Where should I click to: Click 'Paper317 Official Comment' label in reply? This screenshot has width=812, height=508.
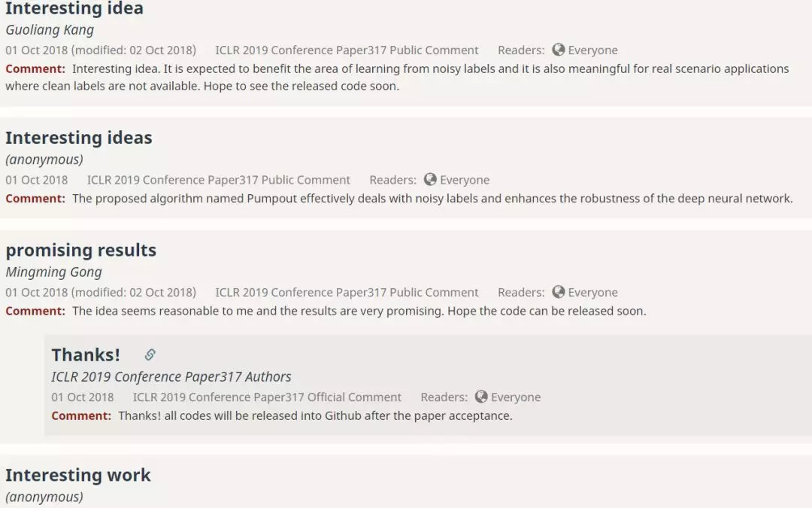[267, 397]
